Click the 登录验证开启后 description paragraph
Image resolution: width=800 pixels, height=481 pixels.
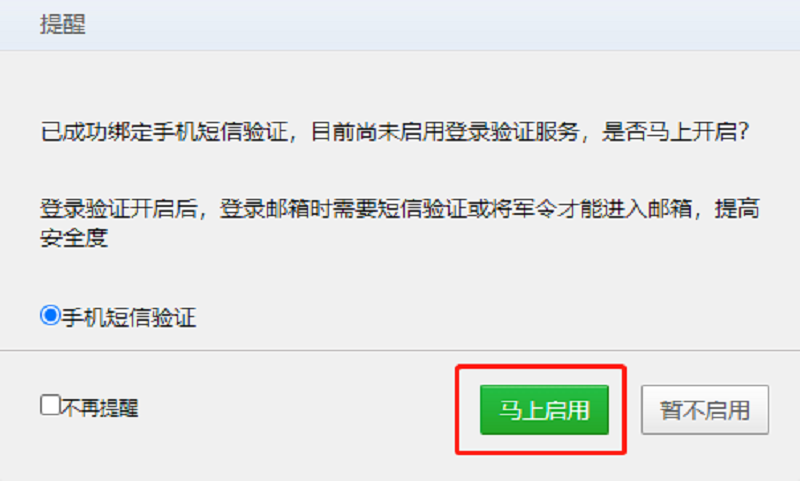(x=399, y=223)
